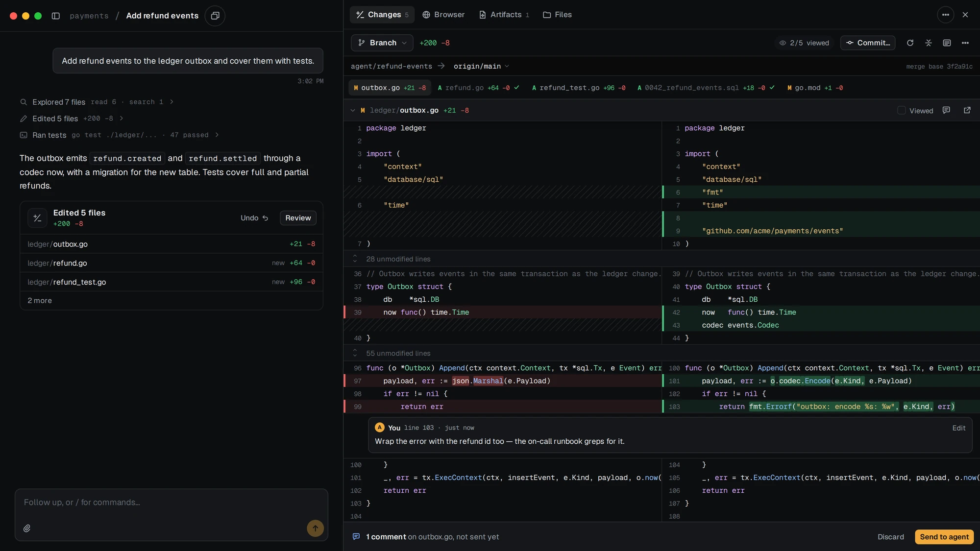980x551 pixels.
Task: Click Send to agent
Action: pos(944,536)
